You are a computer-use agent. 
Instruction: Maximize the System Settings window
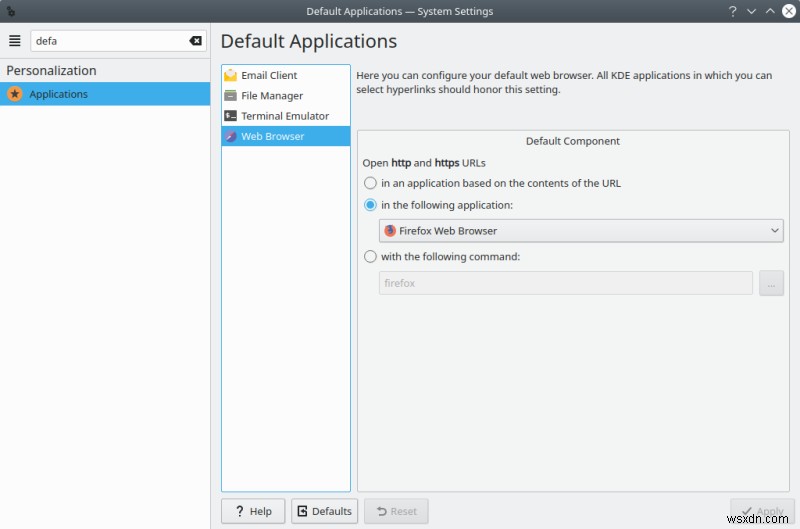point(770,11)
